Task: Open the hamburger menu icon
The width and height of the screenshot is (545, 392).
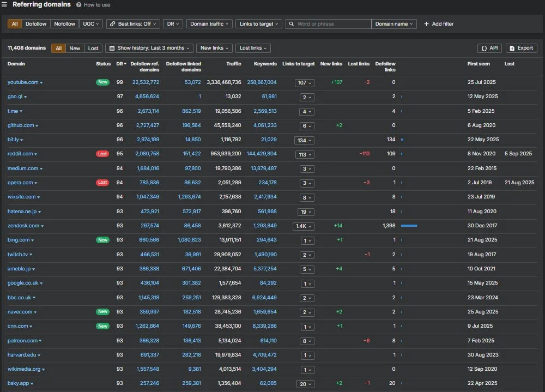Action: (x=4, y=4)
